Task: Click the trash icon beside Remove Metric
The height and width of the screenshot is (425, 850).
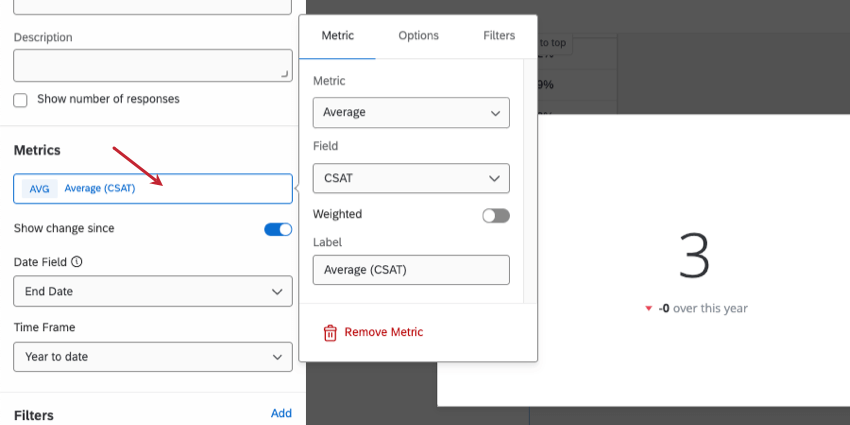Action: pyautogui.click(x=330, y=332)
